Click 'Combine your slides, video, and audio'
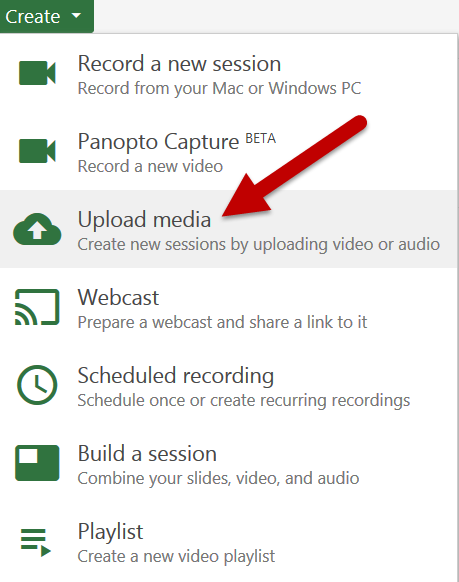 (x=218, y=478)
